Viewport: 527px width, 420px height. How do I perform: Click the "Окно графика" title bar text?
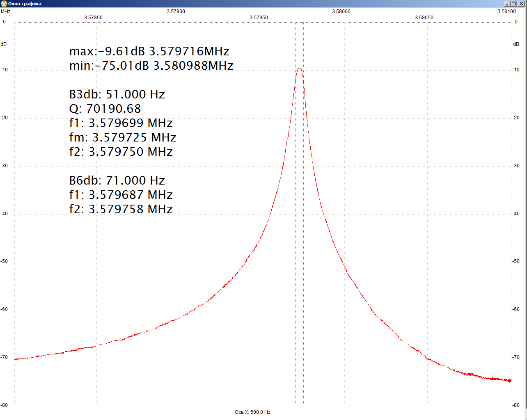25,4
